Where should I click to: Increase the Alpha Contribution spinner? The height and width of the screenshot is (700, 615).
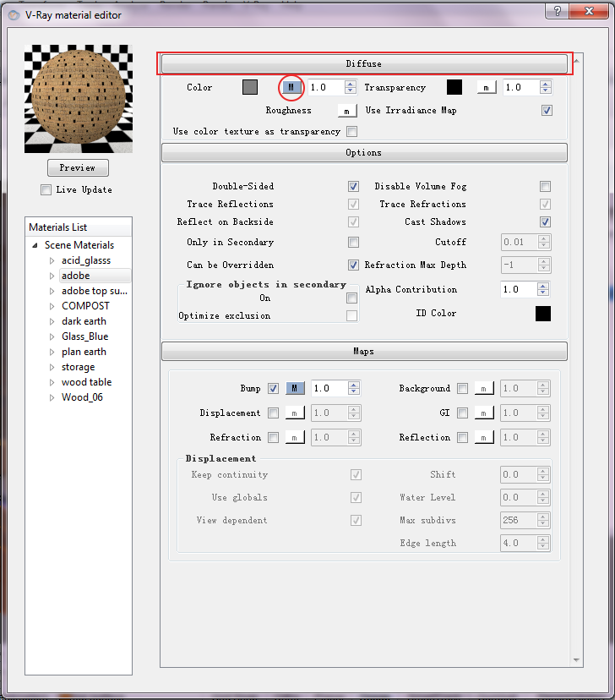542,286
